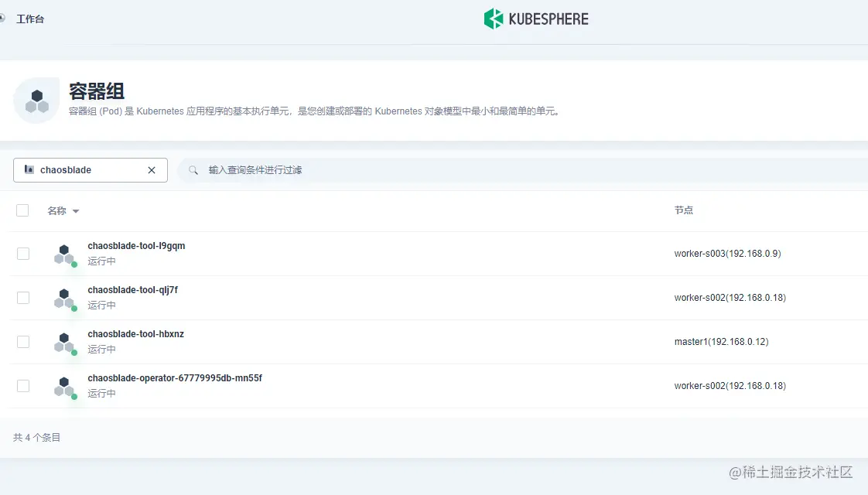The image size is (868, 495).
Task: Open the chaosblade-operator-67779995db-mn55f pod link
Action: coord(176,377)
